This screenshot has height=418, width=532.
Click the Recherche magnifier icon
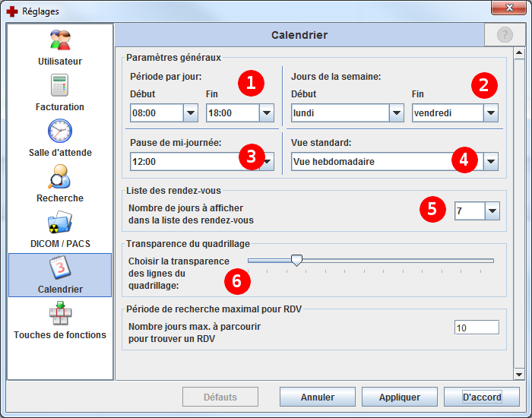[x=60, y=177]
